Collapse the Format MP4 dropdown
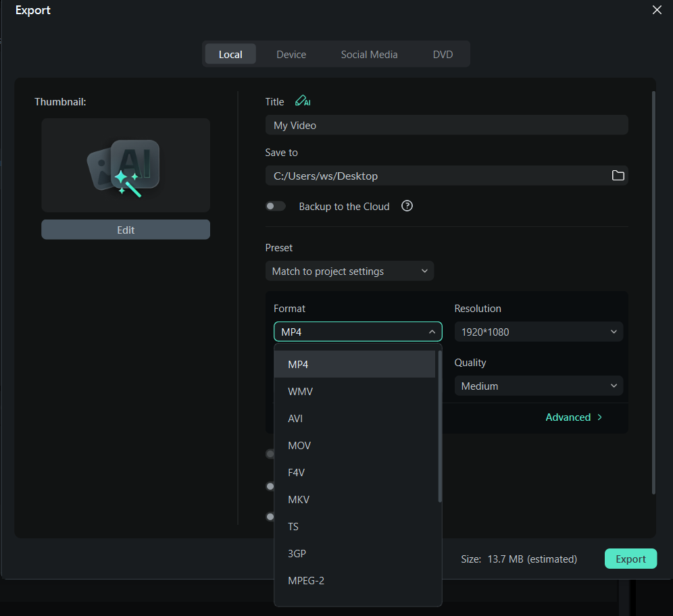Image resolution: width=673 pixels, height=616 pixels. point(358,332)
